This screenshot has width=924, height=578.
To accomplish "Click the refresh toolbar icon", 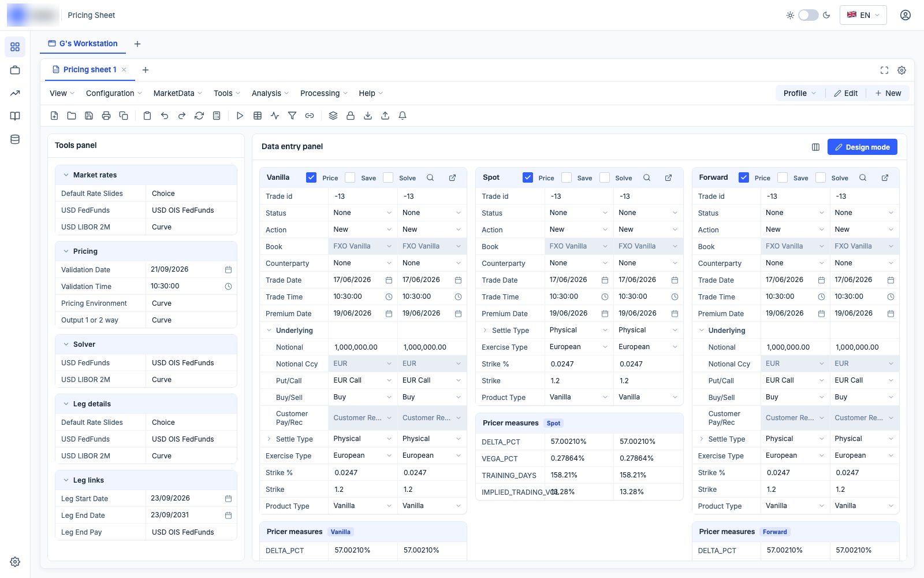I will point(199,116).
